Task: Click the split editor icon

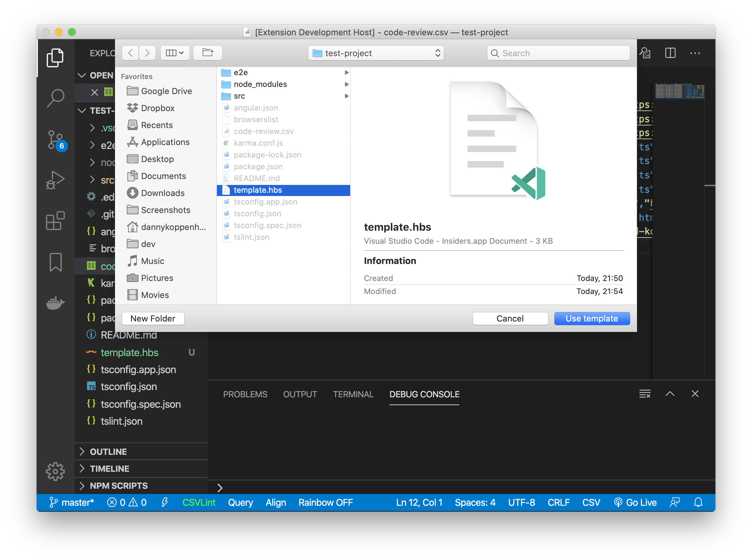Action: click(x=670, y=53)
